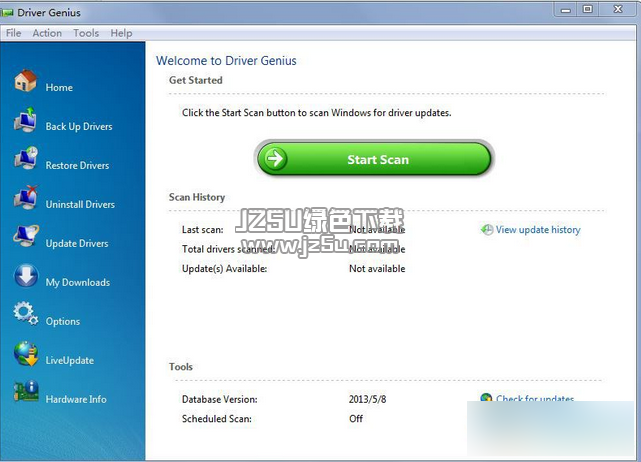Start the driver scan
This screenshot has width=641, height=462.
374,159
